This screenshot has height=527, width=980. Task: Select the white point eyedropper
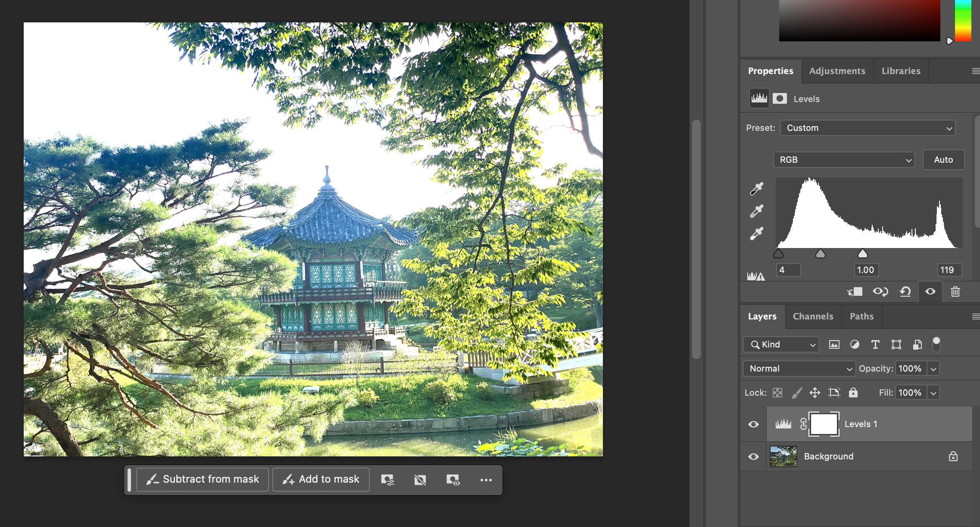(x=756, y=234)
